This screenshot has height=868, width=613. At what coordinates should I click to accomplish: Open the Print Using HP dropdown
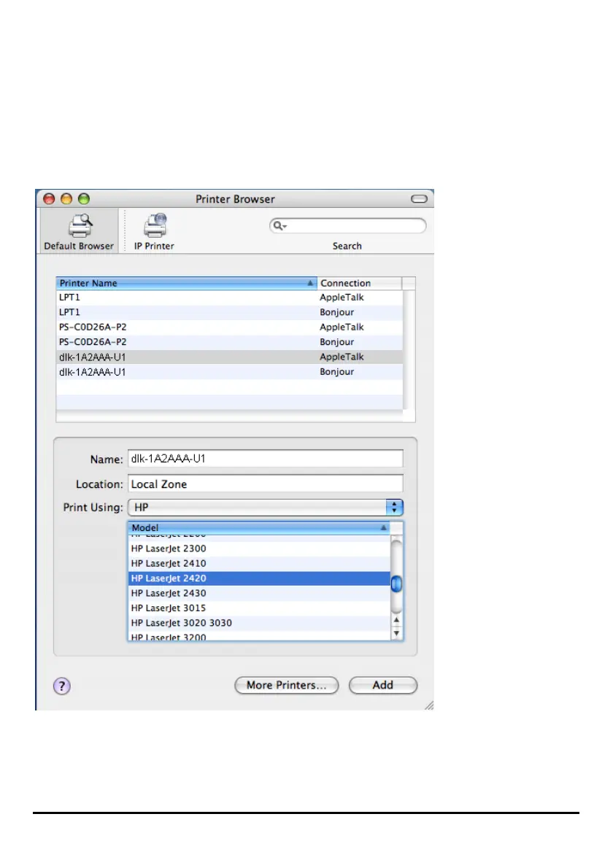tap(265, 507)
